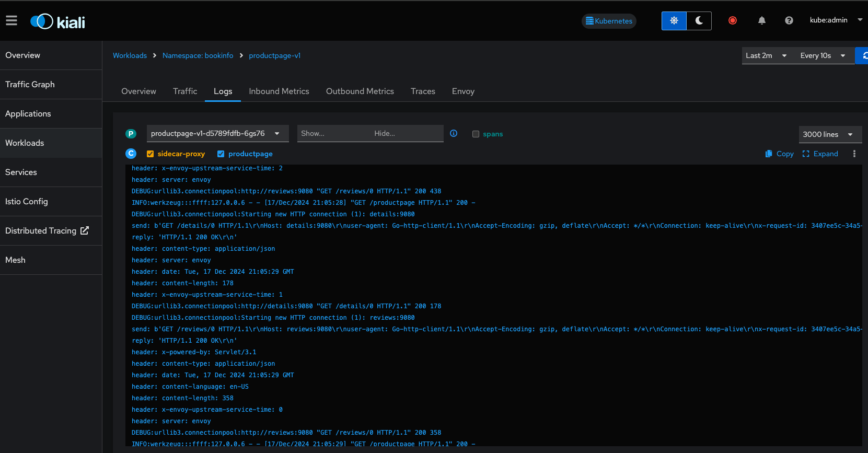This screenshot has width=868, height=453.
Task: Copy the logs
Action: pyautogui.click(x=779, y=154)
